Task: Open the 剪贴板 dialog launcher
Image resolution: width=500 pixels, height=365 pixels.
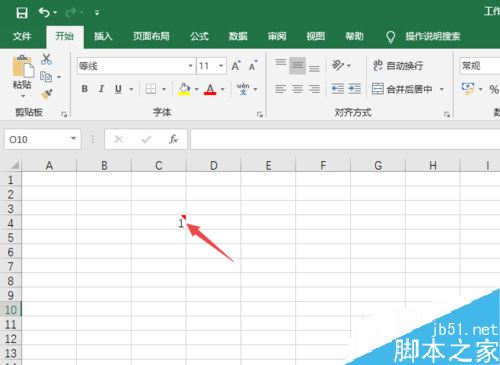Action: pyautogui.click(x=64, y=115)
